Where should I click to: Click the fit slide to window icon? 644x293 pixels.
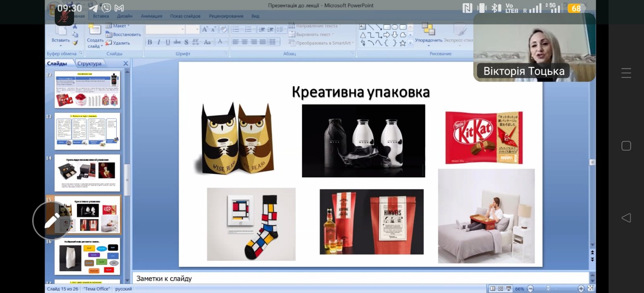click(x=590, y=289)
